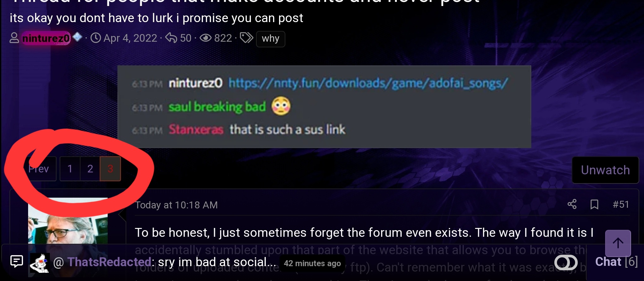Viewport: 644px width, 281px height.
Task: Open the Chat [6] panel
Action: point(616,262)
